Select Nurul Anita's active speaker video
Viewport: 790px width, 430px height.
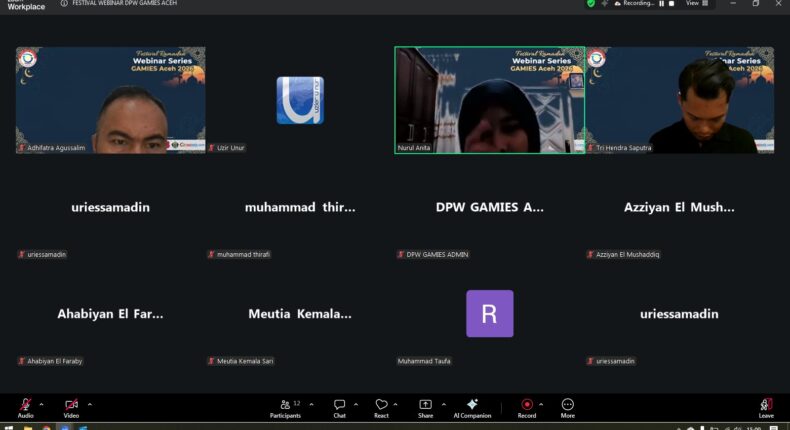pos(489,100)
